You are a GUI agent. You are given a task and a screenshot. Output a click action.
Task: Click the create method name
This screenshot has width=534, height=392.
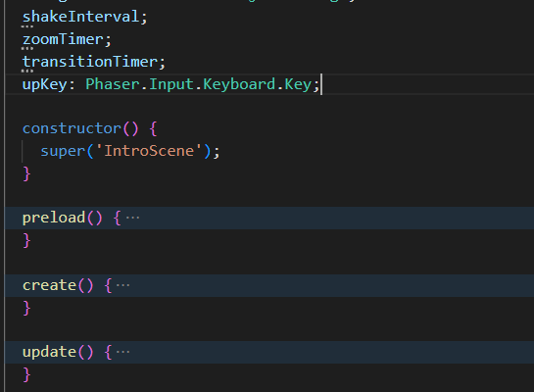click(49, 285)
